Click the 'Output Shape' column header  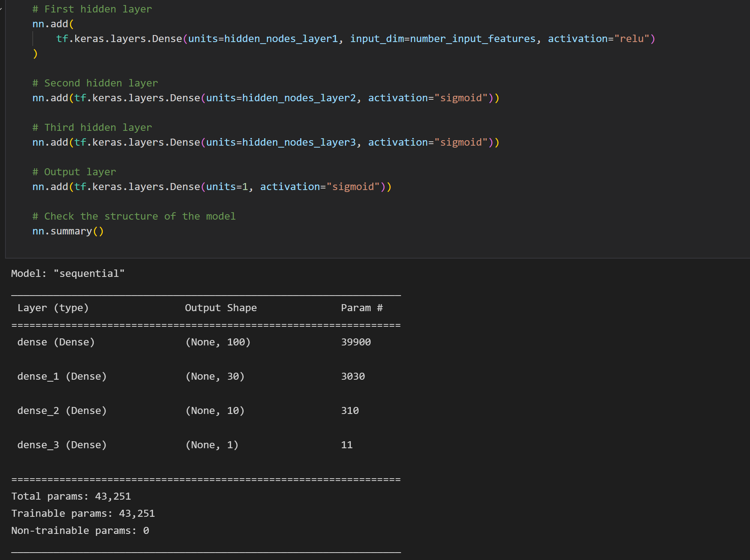pyautogui.click(x=221, y=308)
